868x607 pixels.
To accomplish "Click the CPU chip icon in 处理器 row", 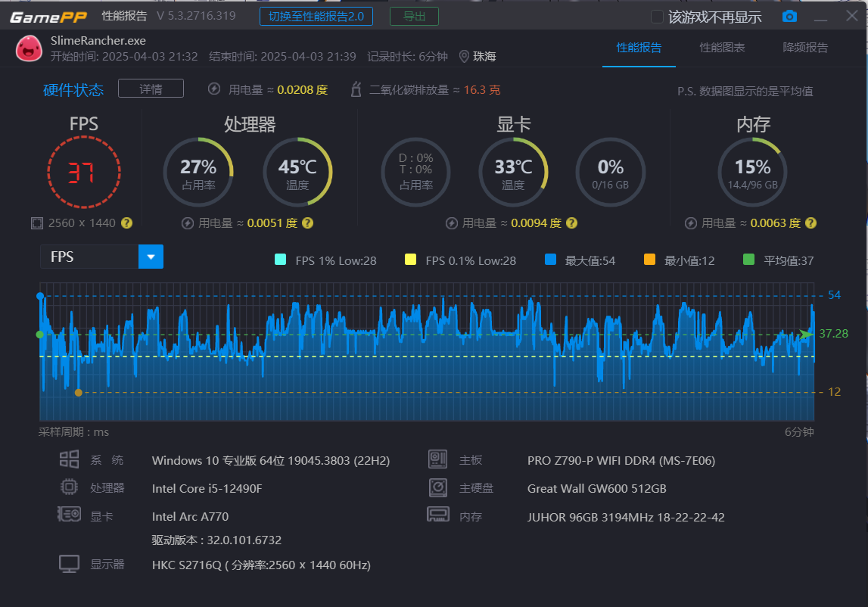I will point(69,487).
